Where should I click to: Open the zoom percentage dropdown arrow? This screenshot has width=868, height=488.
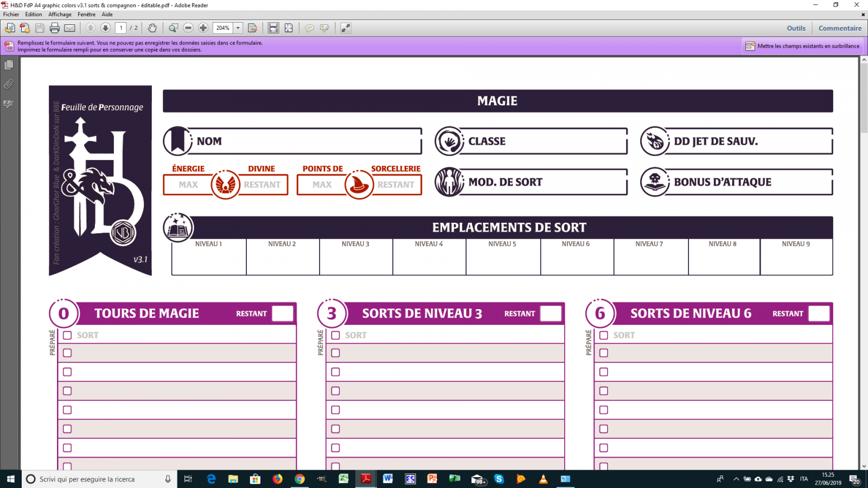pos(238,28)
